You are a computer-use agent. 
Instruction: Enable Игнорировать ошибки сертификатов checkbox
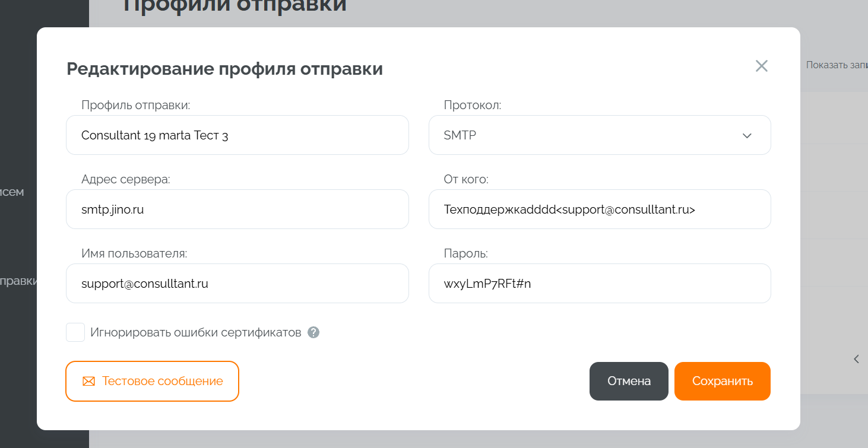coord(75,332)
